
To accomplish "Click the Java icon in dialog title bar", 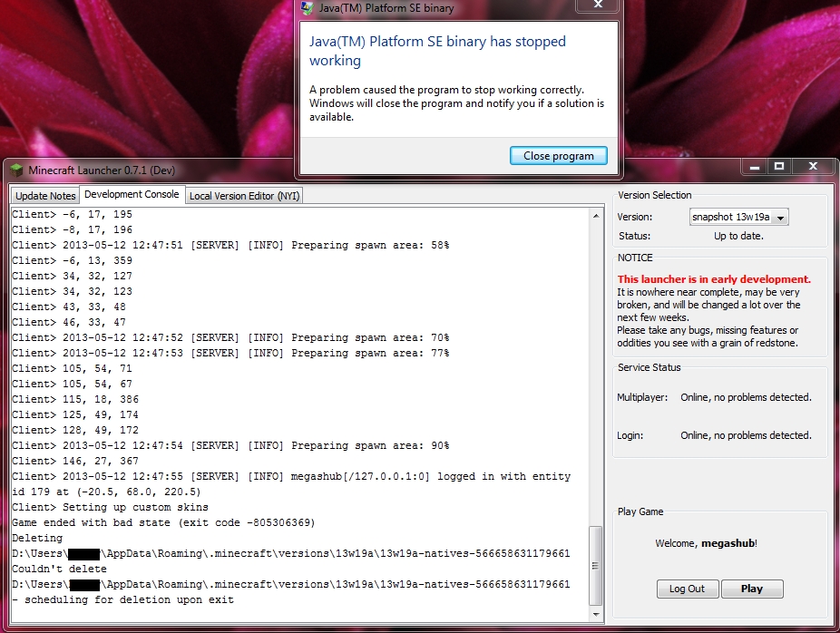I will pos(307,8).
